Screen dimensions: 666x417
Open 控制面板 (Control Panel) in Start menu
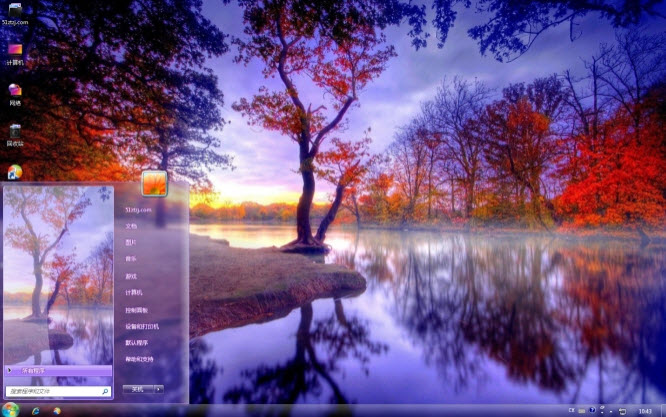pyautogui.click(x=136, y=310)
